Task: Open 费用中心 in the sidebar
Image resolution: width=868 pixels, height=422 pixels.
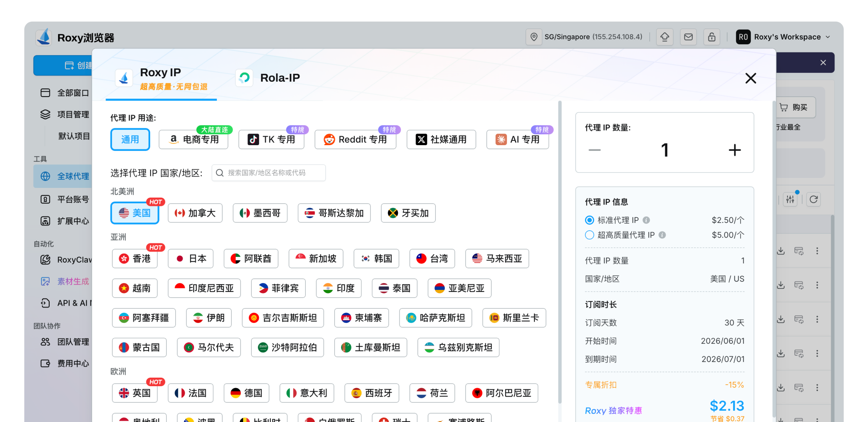Action: tap(65, 363)
